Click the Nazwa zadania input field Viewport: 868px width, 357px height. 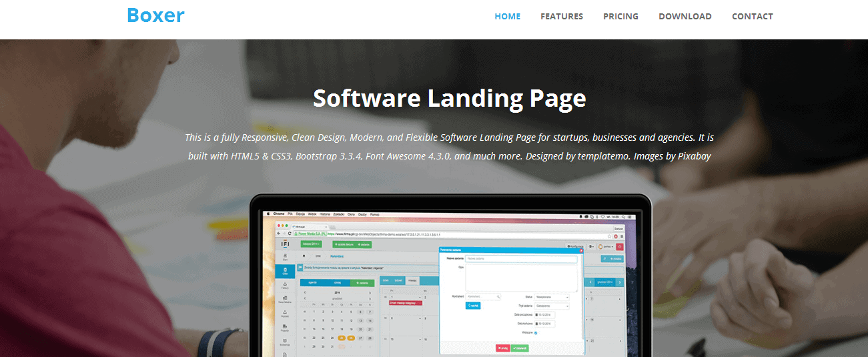tap(521, 259)
